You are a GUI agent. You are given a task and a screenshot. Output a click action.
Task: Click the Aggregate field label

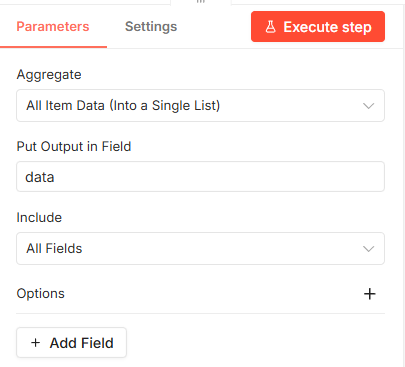point(49,75)
